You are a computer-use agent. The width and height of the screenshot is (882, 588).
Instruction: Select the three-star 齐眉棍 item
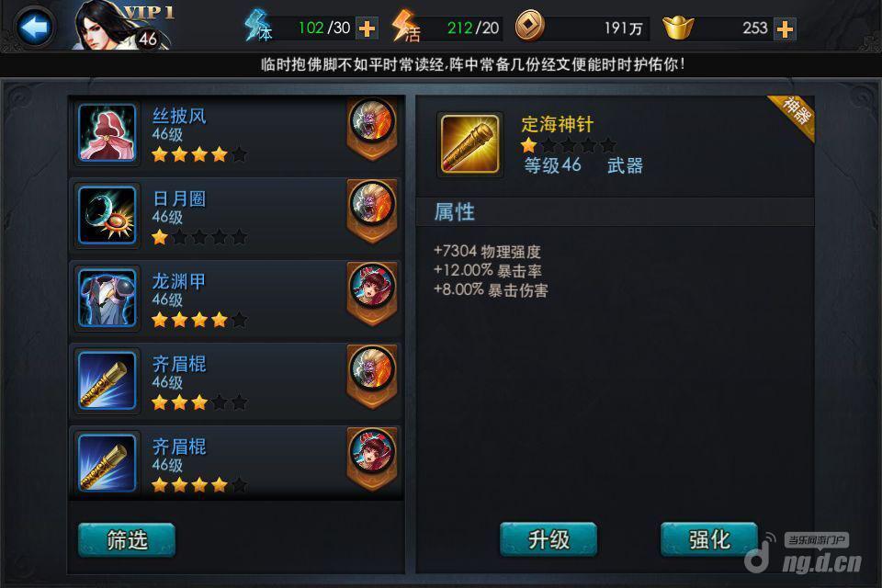(236, 381)
